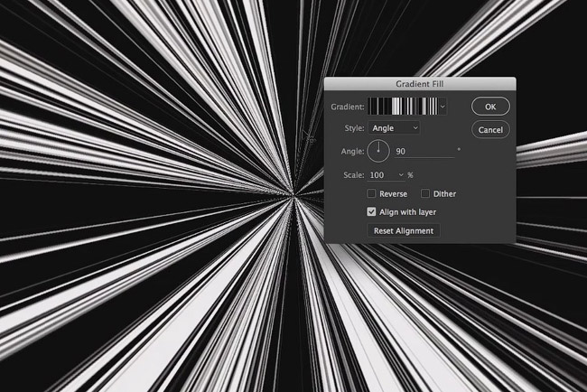The width and height of the screenshot is (587, 392).
Task: Uncheck Align with layer
Action: 371,212
